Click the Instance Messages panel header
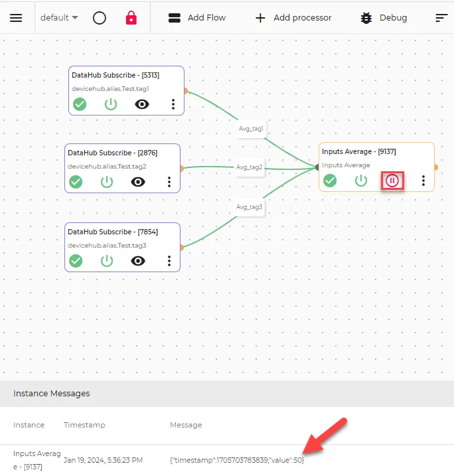454x476 pixels. click(227, 394)
